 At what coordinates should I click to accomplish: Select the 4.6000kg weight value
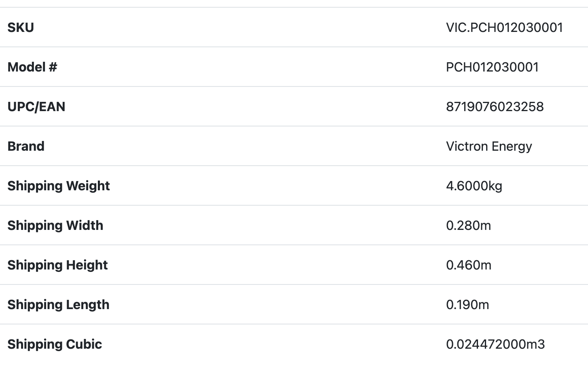point(474,186)
